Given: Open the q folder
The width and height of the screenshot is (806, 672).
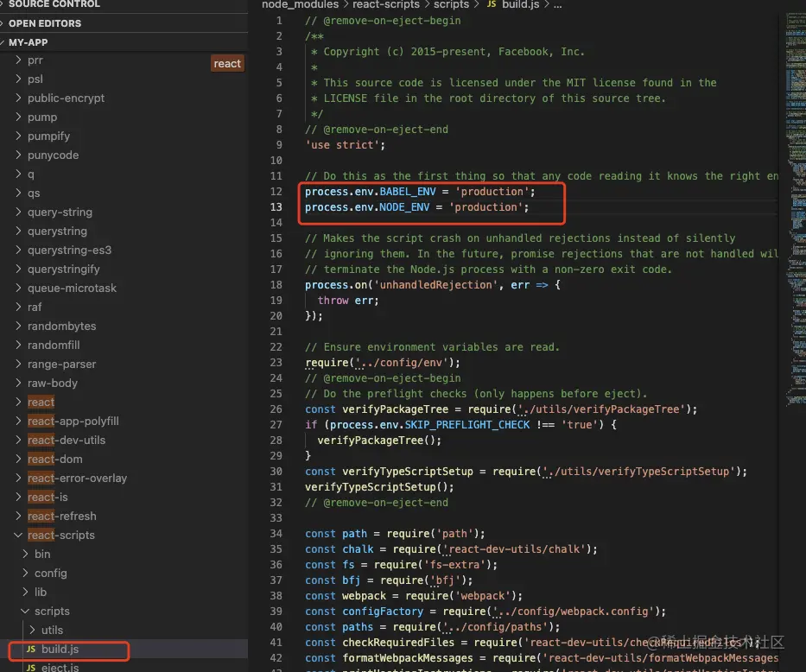Looking at the screenshot, I should 31,174.
